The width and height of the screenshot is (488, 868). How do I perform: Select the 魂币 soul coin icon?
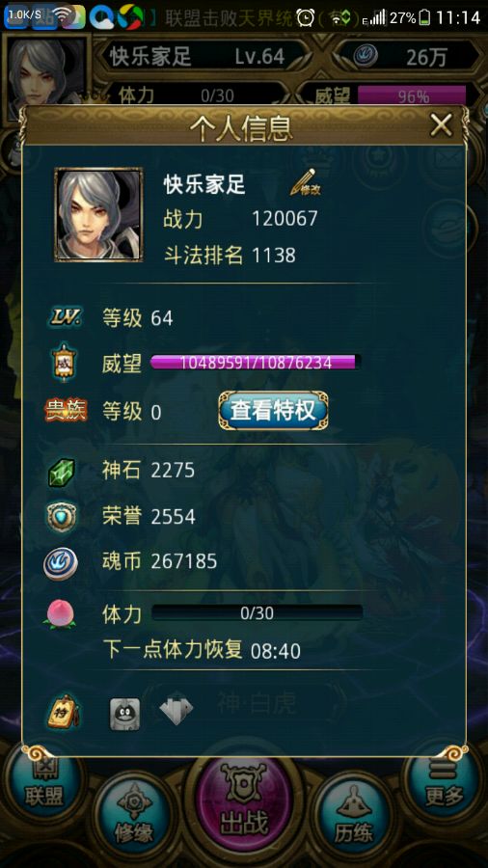tap(61, 563)
